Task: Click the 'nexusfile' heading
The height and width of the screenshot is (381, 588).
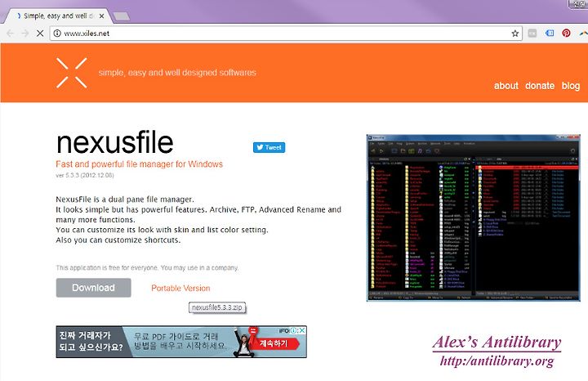Action: point(115,142)
